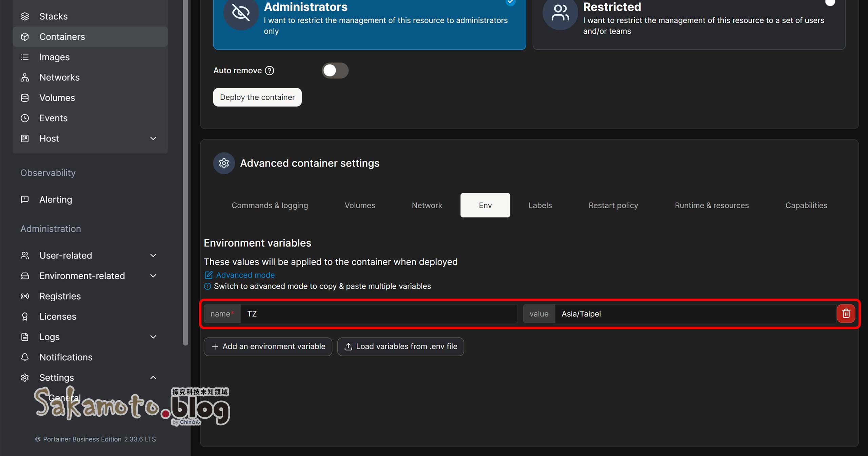Click the Registries broadcast icon

[x=25, y=296]
